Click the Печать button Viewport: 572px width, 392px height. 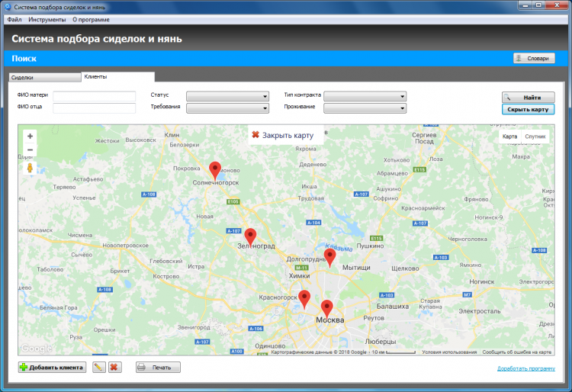158,367
